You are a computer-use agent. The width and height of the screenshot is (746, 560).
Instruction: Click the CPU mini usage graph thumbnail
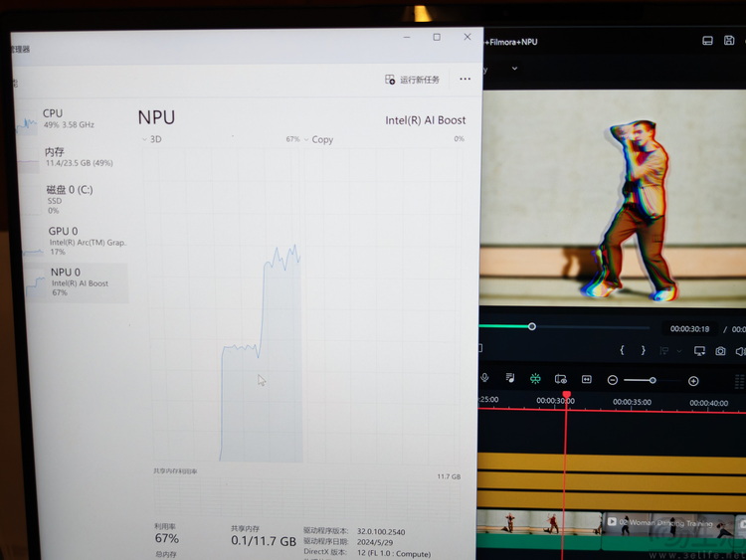tap(27, 122)
